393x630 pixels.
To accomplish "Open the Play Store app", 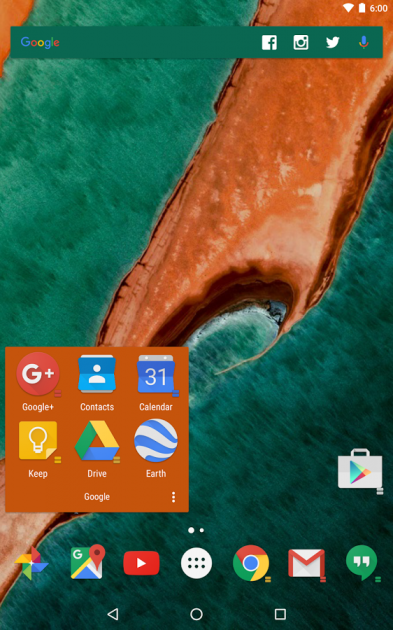I will click(360, 470).
